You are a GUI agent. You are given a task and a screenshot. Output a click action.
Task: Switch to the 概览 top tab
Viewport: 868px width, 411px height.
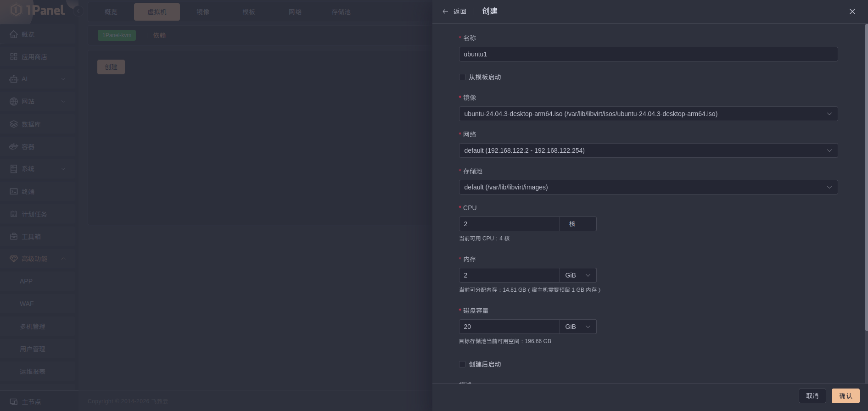[111, 12]
